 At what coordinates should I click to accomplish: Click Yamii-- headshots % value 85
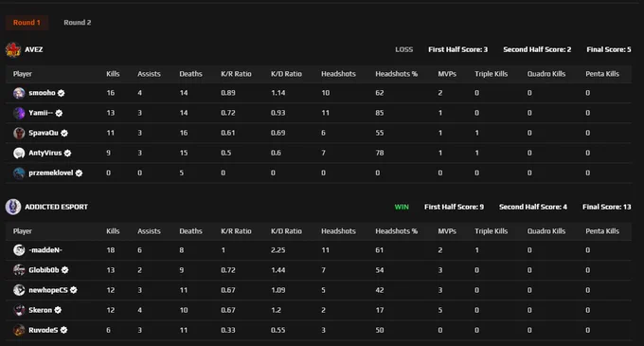(380, 113)
